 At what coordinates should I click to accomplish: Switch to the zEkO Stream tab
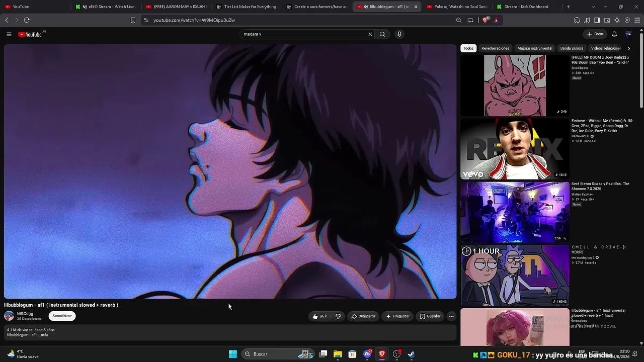pos(107,7)
